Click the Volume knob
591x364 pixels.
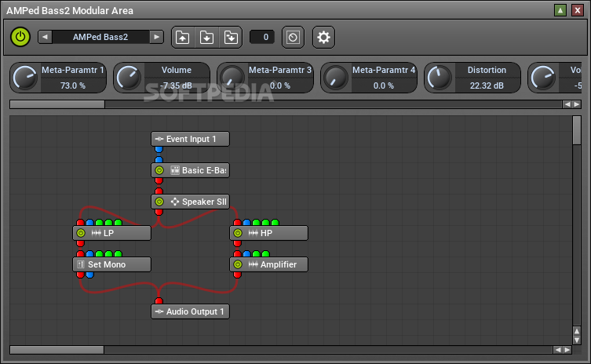(129, 78)
